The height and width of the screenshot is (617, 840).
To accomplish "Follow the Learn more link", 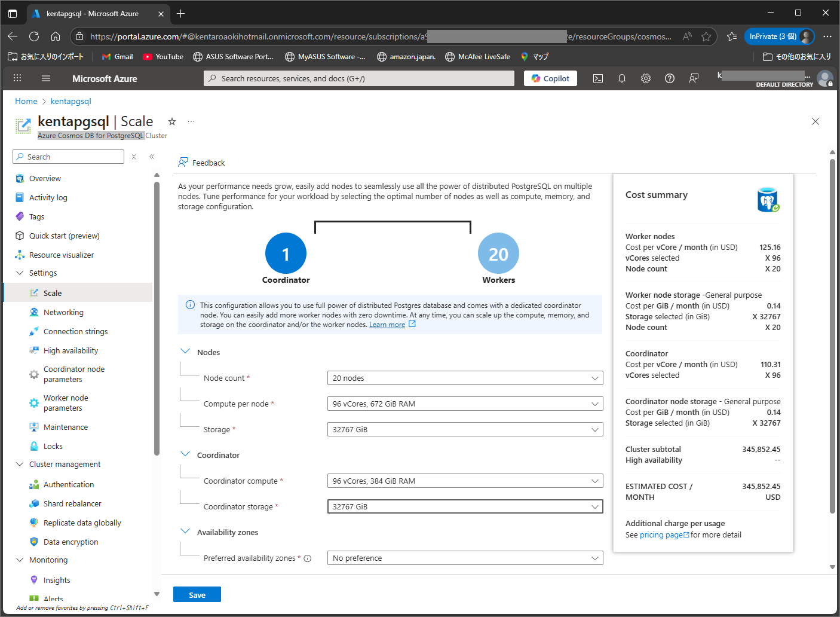I will [387, 325].
